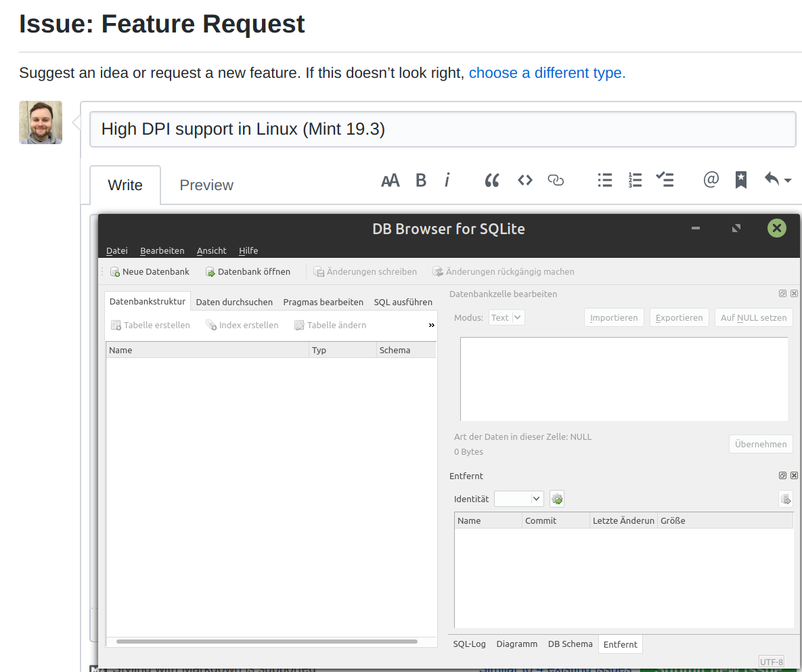Click the Exportieren button
This screenshot has width=802, height=672.
(680, 317)
